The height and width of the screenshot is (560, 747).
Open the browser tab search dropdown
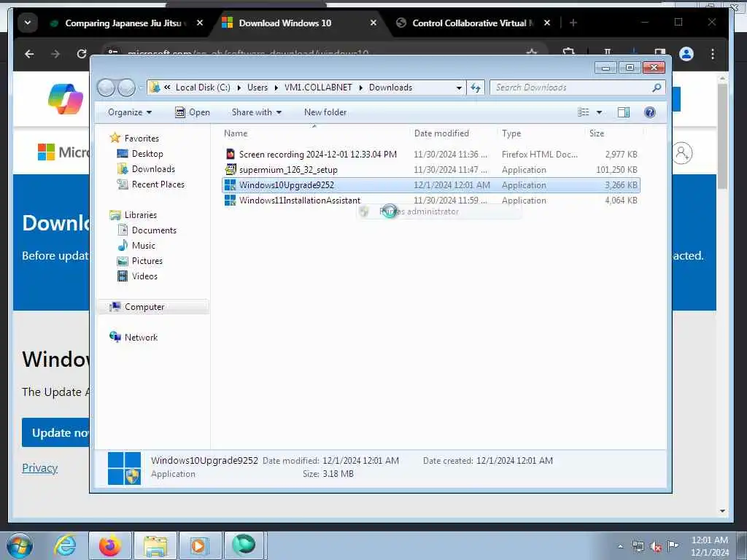(28, 23)
